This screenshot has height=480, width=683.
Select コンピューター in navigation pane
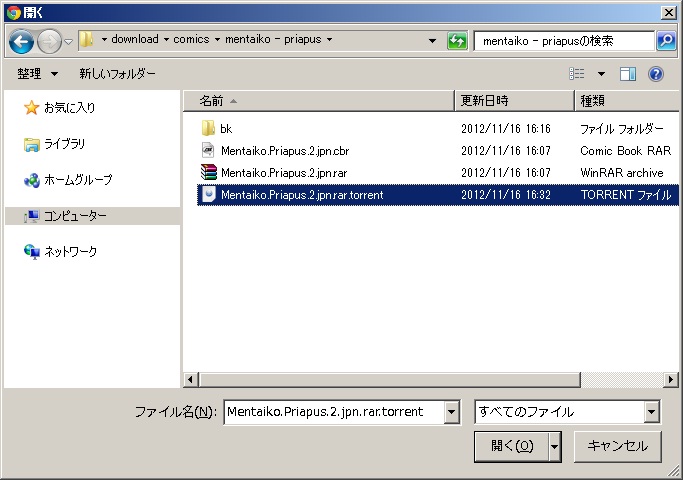74,216
